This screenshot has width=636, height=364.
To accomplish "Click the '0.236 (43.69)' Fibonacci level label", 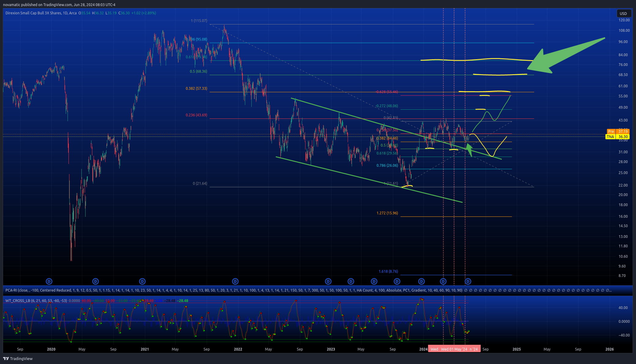I will [x=196, y=115].
